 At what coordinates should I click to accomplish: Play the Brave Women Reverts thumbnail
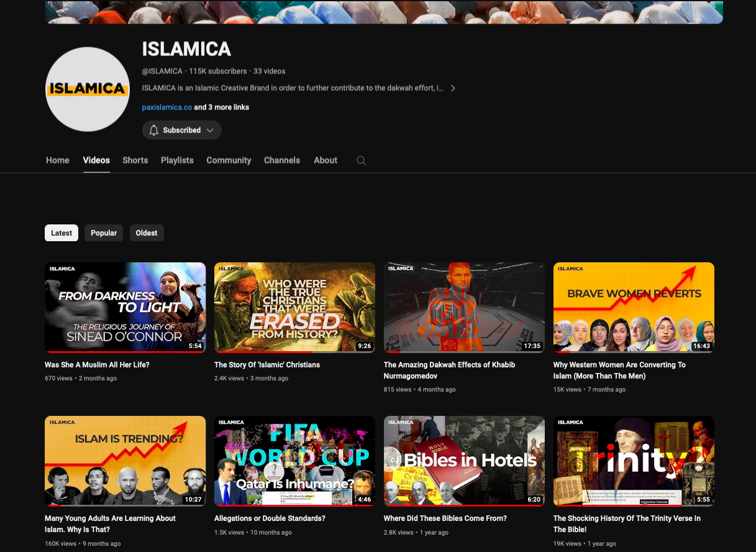click(634, 307)
